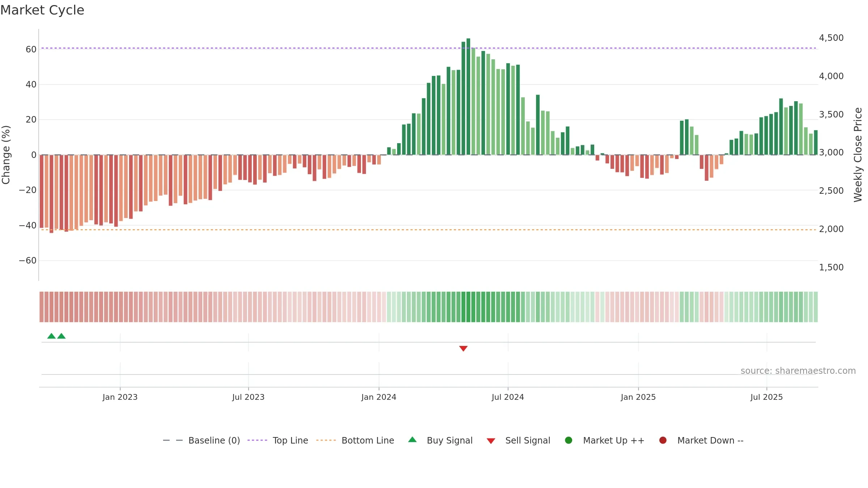Toggle the Market Up ++ legend entry
Screen dimensions: 868x488
tap(604, 440)
